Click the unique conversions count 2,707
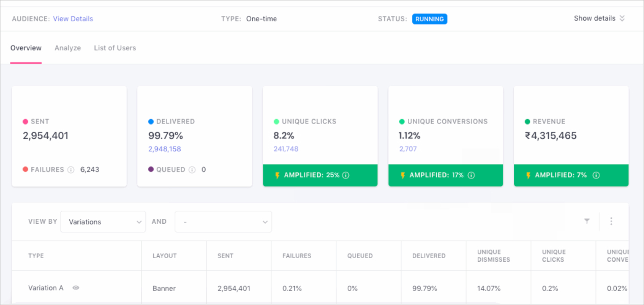Image resolution: width=644 pixels, height=305 pixels. pyautogui.click(x=408, y=149)
